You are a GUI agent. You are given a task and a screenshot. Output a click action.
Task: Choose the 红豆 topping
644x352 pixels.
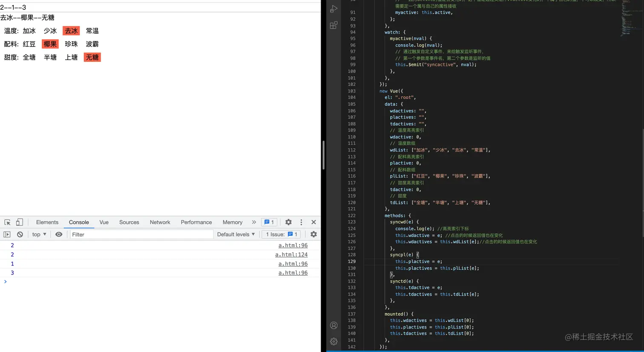(x=29, y=44)
